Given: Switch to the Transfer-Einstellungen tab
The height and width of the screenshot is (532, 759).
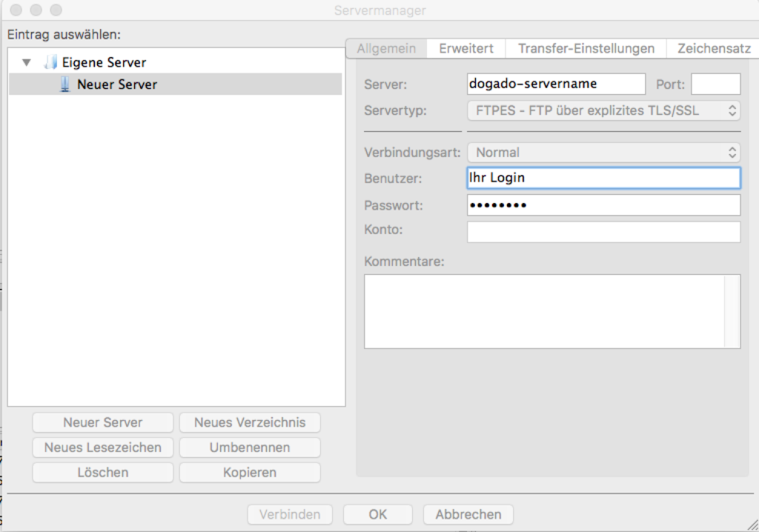Looking at the screenshot, I should coord(585,48).
